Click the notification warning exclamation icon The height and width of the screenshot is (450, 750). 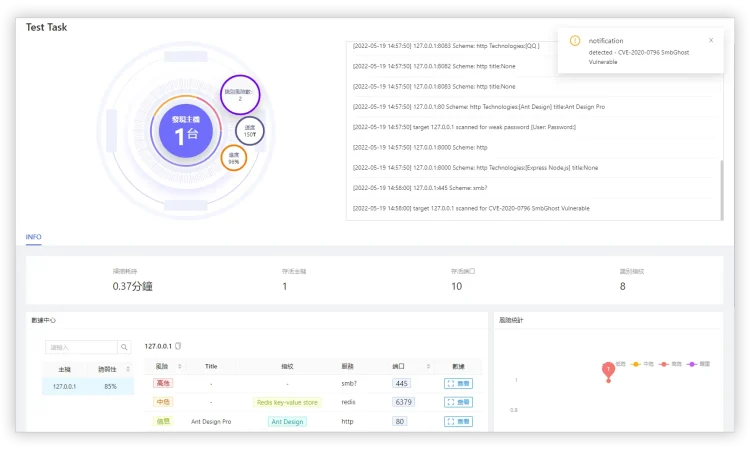coord(575,41)
